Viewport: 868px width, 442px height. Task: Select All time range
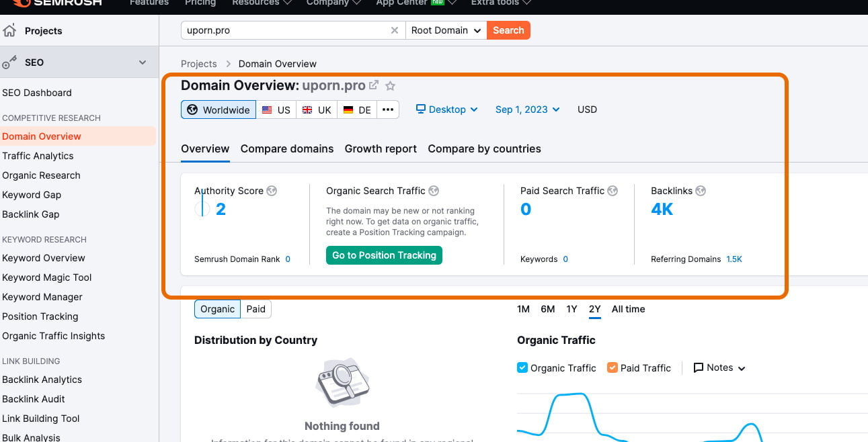tap(628, 309)
